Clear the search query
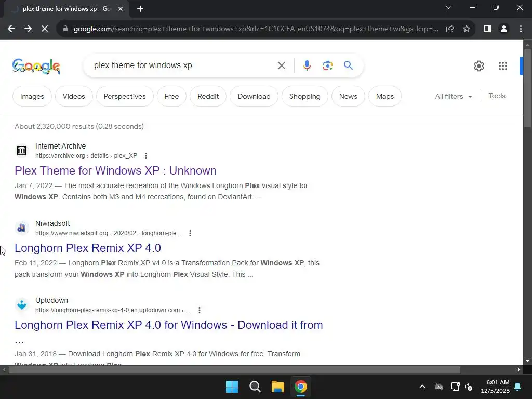 281,65
